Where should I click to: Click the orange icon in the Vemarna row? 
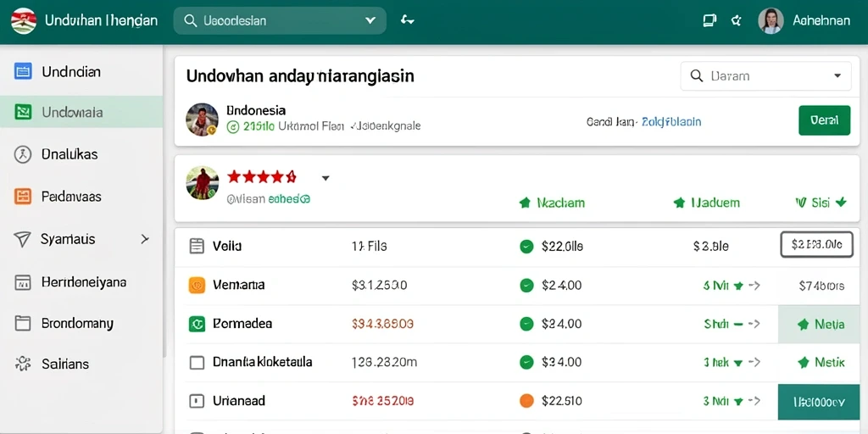coord(197,285)
